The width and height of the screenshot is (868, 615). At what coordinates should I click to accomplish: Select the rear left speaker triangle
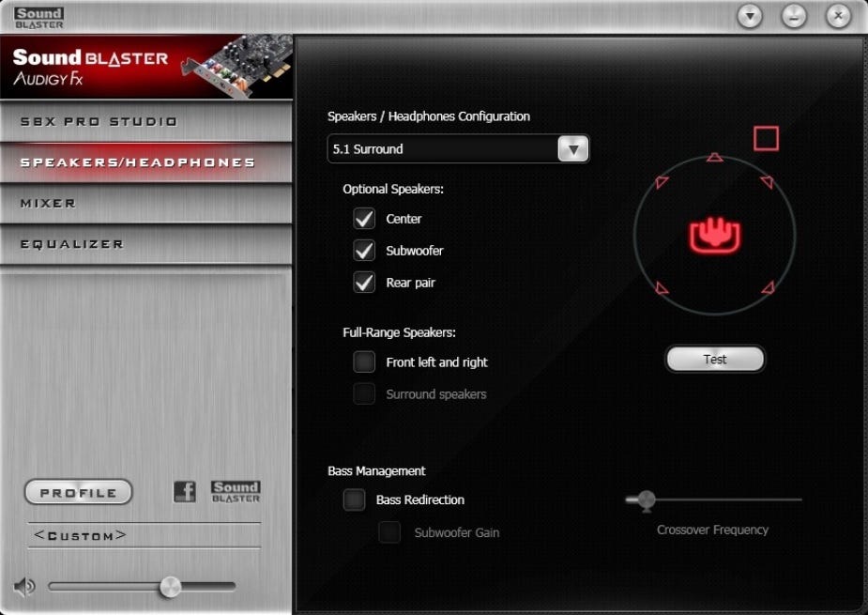tap(662, 287)
